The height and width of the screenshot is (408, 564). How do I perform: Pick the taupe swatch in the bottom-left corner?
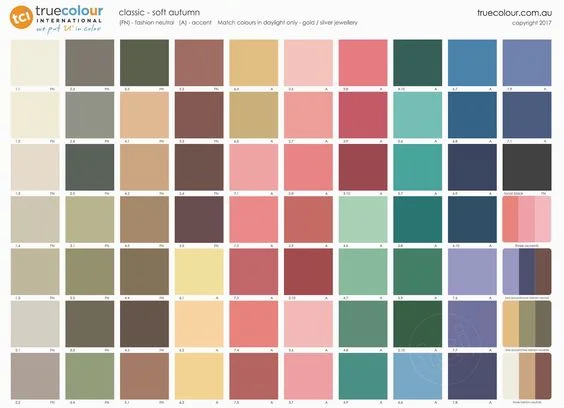(x=35, y=376)
